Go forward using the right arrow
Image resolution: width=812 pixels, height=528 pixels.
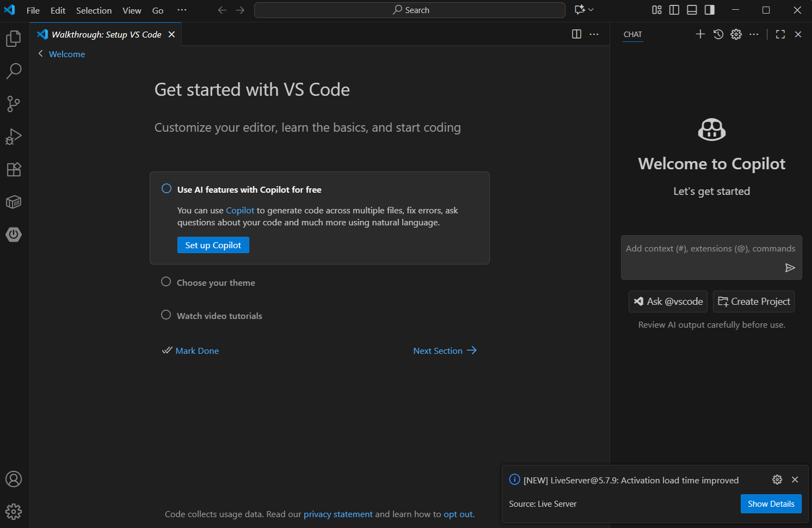coord(240,10)
